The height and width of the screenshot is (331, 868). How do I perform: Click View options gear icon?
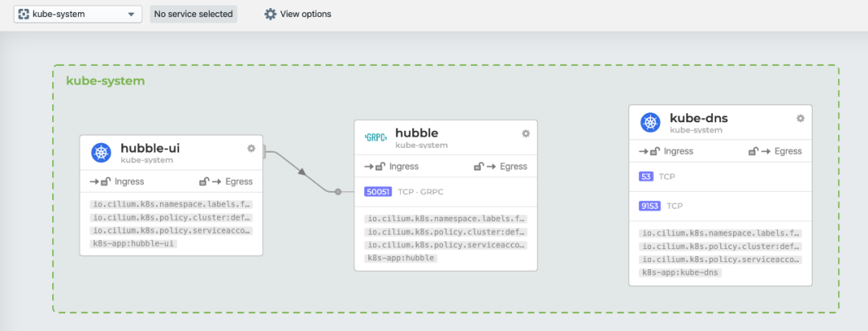coord(270,14)
